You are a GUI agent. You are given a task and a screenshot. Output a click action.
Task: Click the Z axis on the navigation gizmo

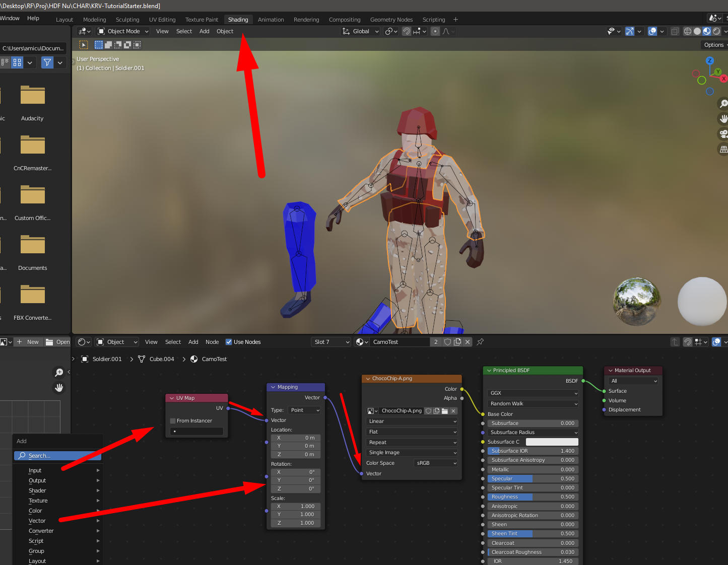[x=710, y=60]
